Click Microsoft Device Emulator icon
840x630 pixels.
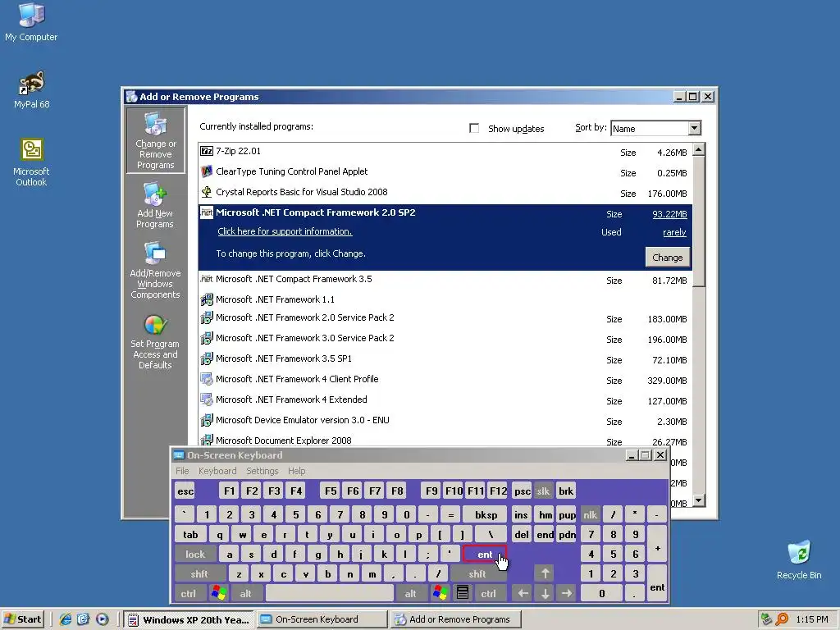[x=206, y=421]
